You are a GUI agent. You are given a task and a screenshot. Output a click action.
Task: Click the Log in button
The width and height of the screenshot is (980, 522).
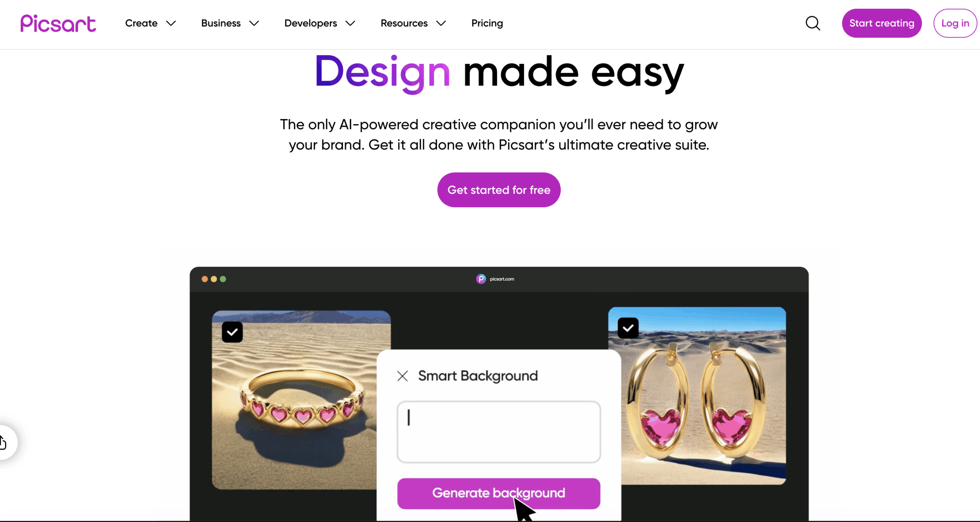tap(955, 23)
